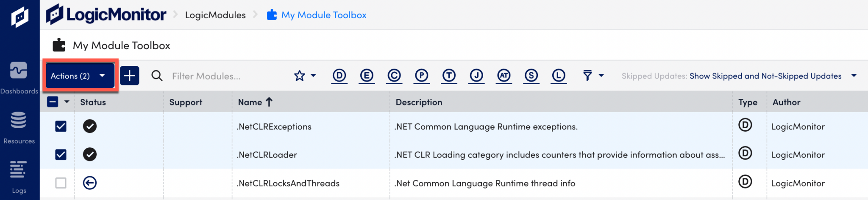Image resolution: width=868 pixels, height=200 pixels.
Task: Toggle the AT module type filter
Action: 504,76
